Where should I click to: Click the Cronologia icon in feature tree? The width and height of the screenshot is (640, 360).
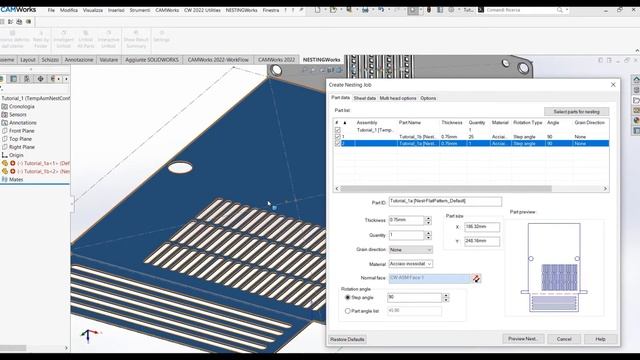click(4, 107)
